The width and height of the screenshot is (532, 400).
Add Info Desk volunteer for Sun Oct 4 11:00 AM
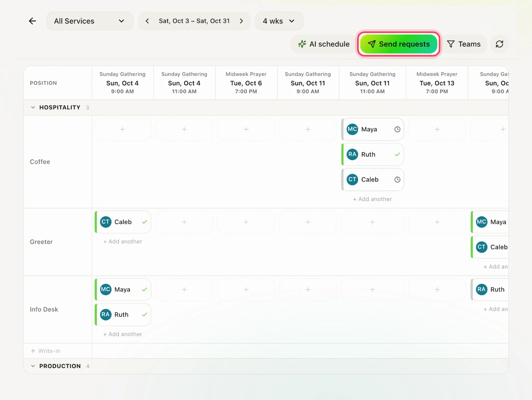(x=184, y=289)
